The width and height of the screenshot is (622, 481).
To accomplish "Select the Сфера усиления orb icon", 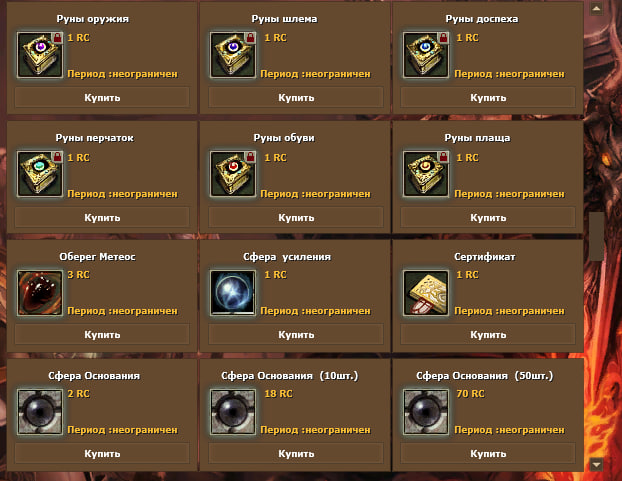I will point(233,293).
